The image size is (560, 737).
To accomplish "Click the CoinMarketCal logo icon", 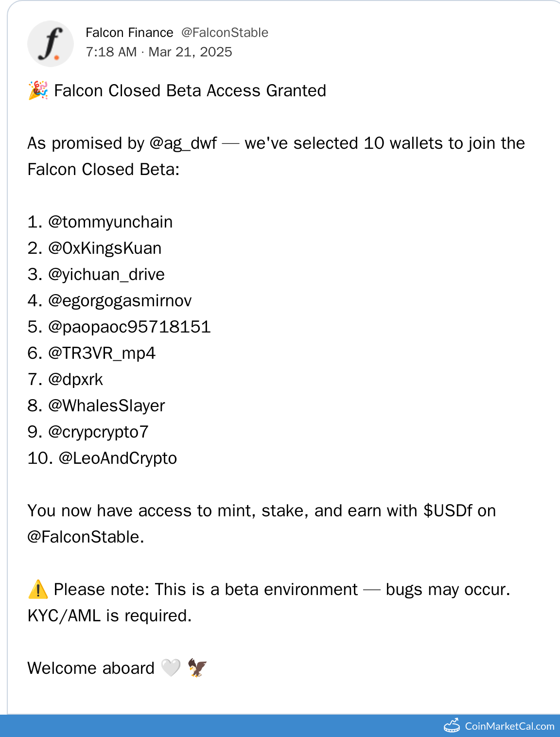I will point(452,725).
